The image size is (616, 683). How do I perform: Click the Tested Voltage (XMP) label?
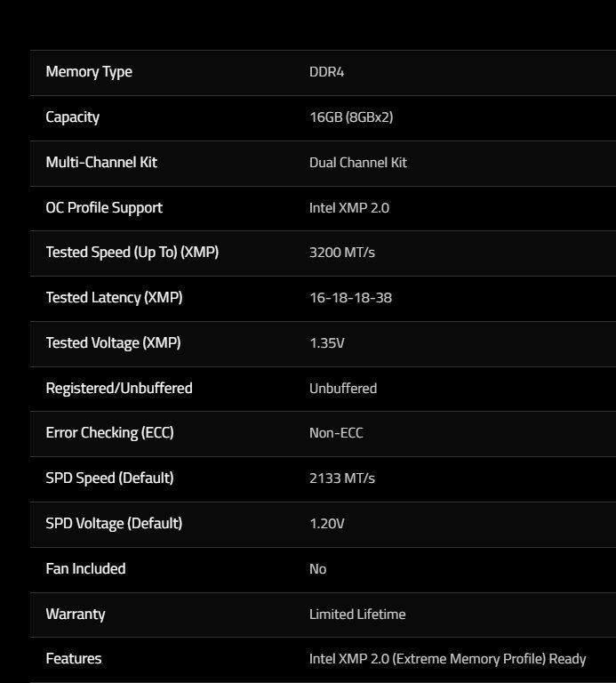point(113,343)
